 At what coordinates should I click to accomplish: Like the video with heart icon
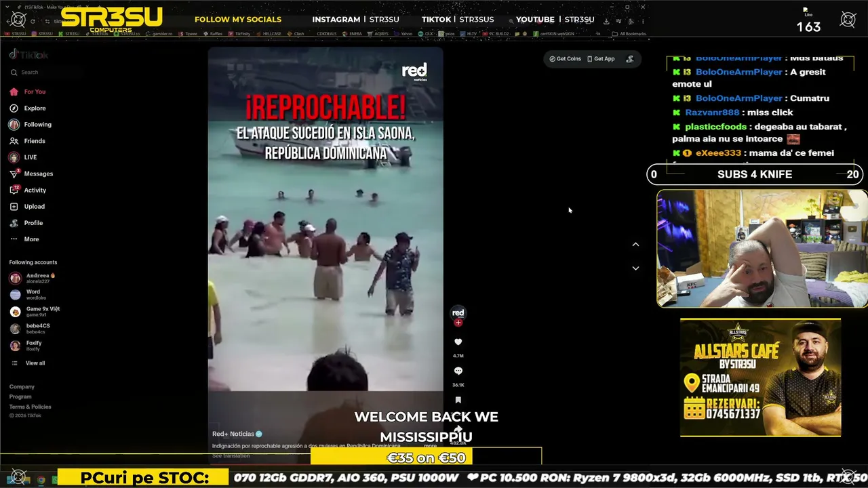(458, 342)
